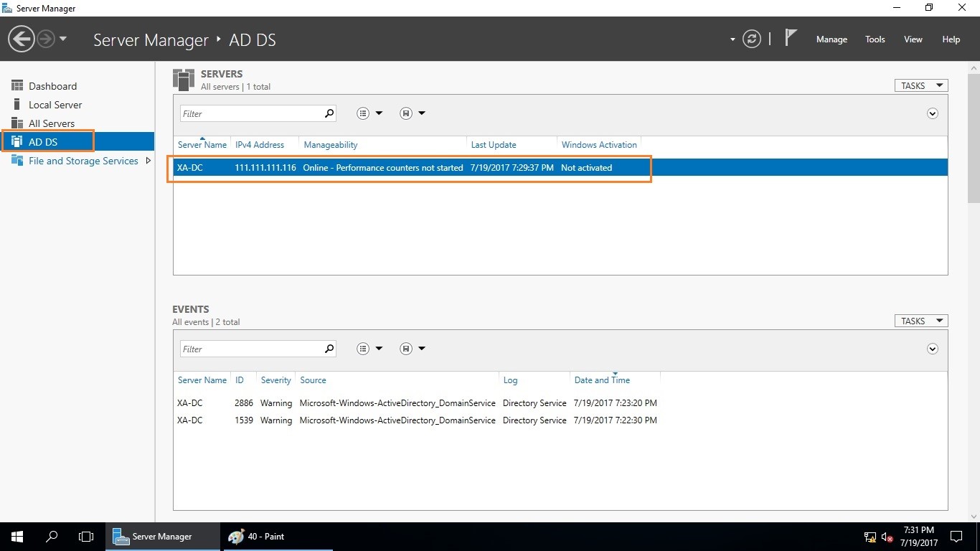This screenshot has width=980, height=551.
Task: Click the All Servers icon
Action: tap(17, 123)
